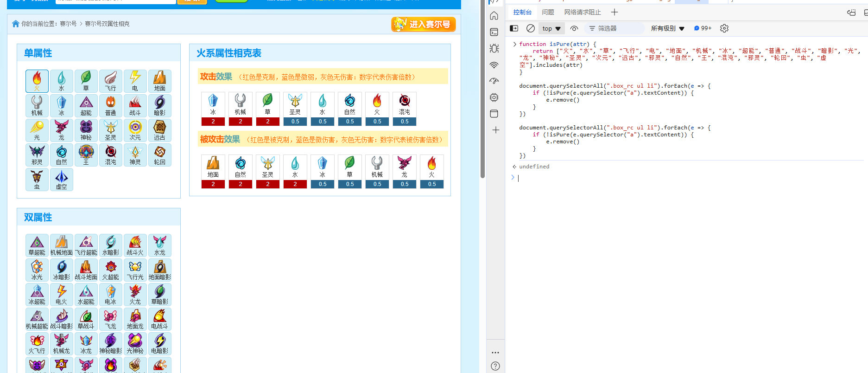Expand the function isPure console entry
Image resolution: width=868 pixels, height=373 pixels.
point(514,44)
